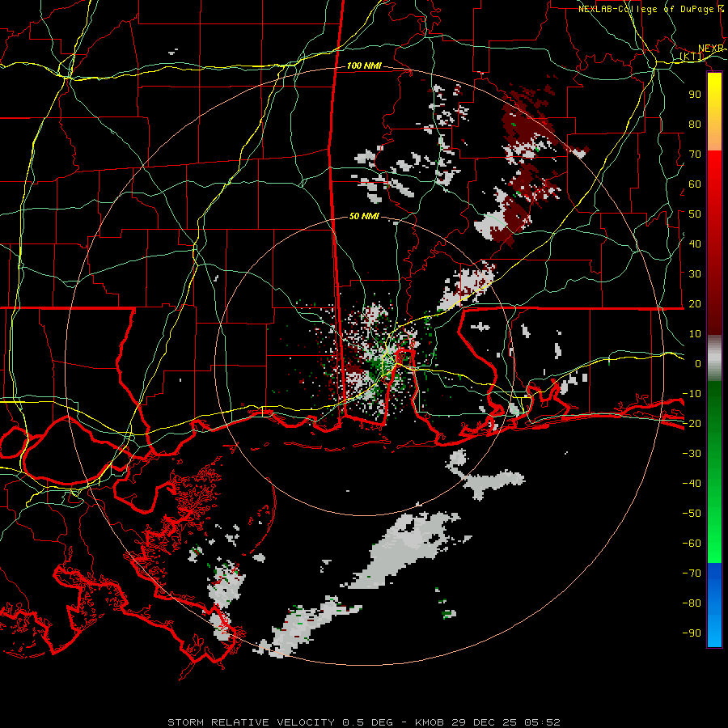Image resolution: width=728 pixels, height=728 pixels.
Task: Click the -30 value on velocity scale
Action: click(692, 454)
